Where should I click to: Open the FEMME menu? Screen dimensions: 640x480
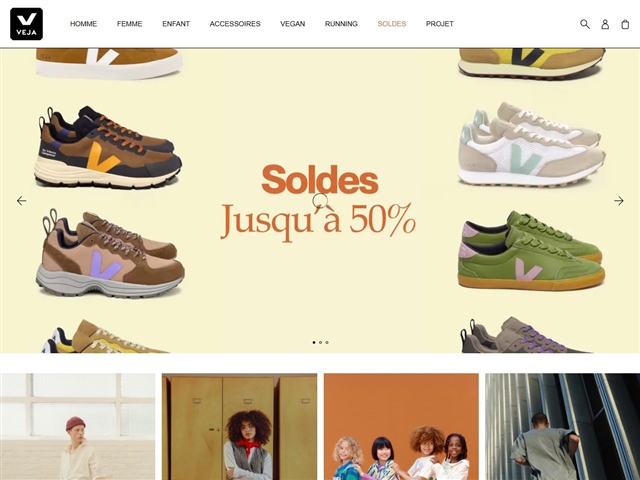coord(129,24)
